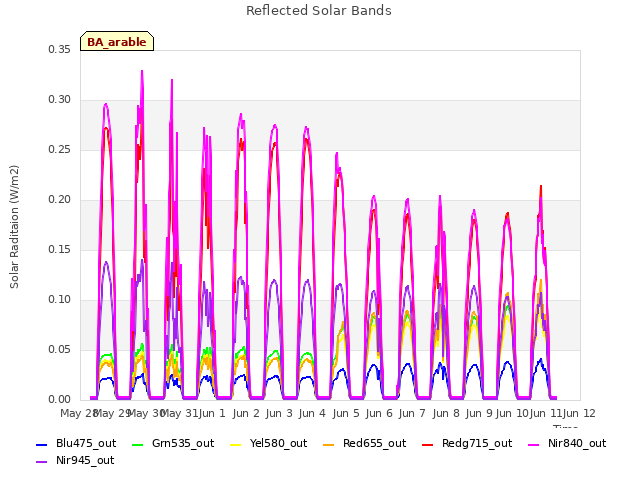640x480 pixels.
Task: Click the orange Red655_out legend line swatch
Action: pyautogui.click(x=329, y=444)
